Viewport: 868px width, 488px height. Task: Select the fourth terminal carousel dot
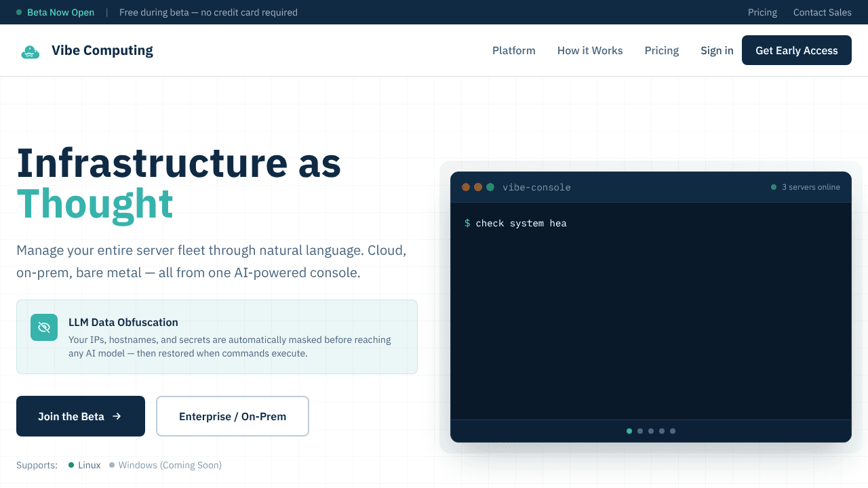[662, 431]
